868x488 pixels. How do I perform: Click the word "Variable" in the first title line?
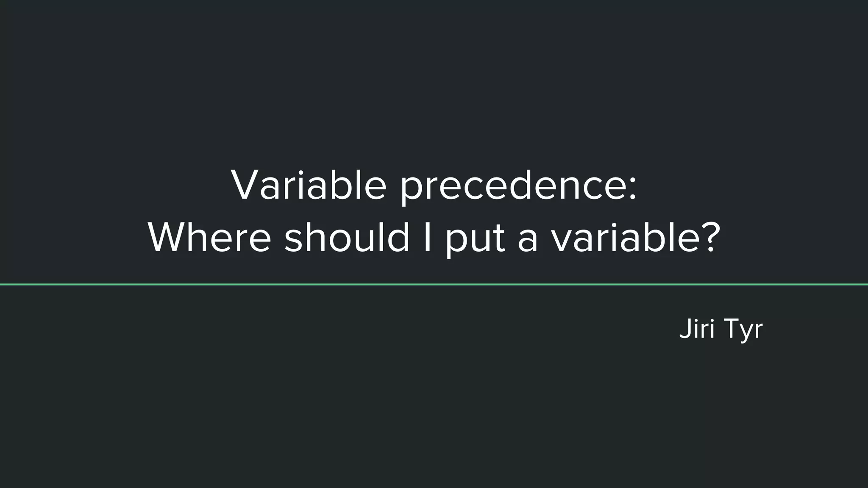click(x=309, y=185)
